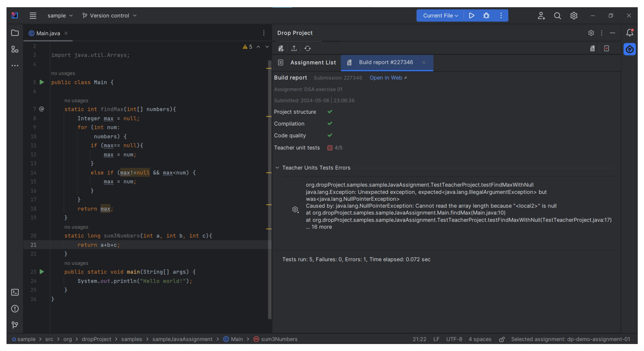Viewport: 644px width, 351px height.
Task: Open Drop Project panel settings gear
Action: pyautogui.click(x=591, y=33)
